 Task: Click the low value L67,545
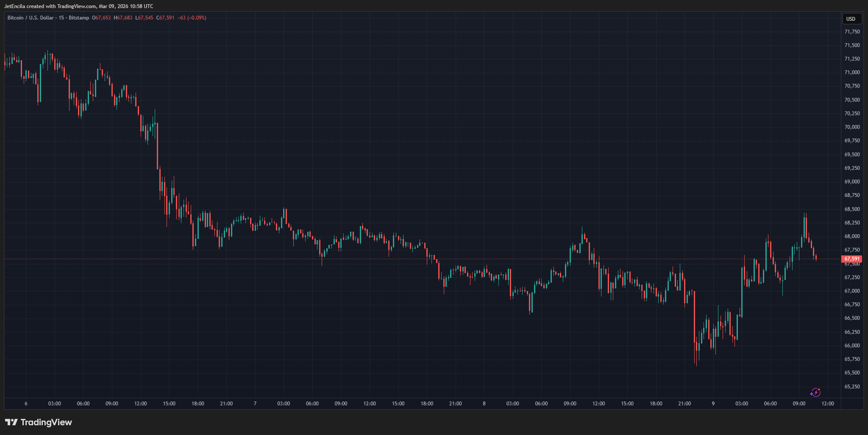click(144, 18)
